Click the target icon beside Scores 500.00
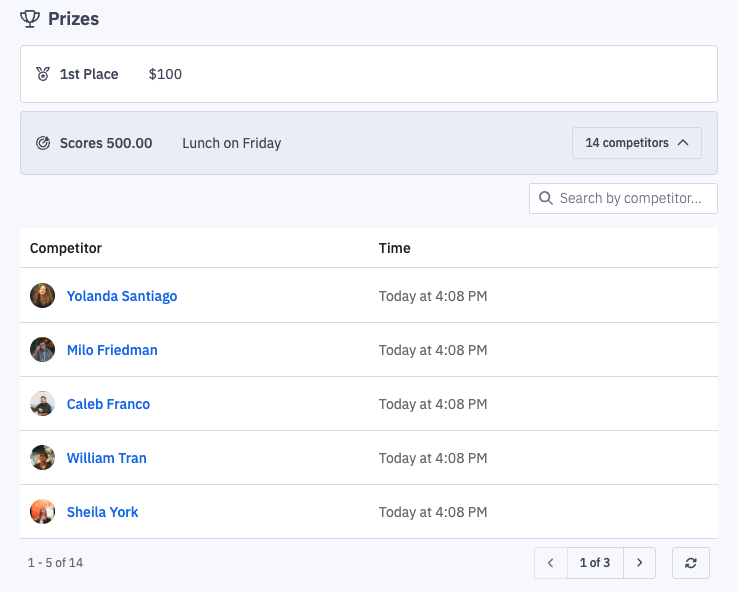Viewport: 738px width, 592px height. pyautogui.click(x=43, y=143)
